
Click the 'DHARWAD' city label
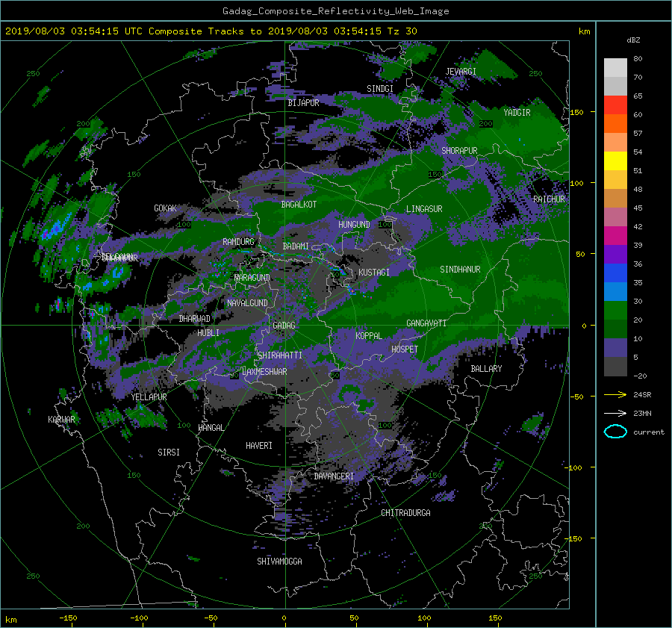pyautogui.click(x=195, y=319)
